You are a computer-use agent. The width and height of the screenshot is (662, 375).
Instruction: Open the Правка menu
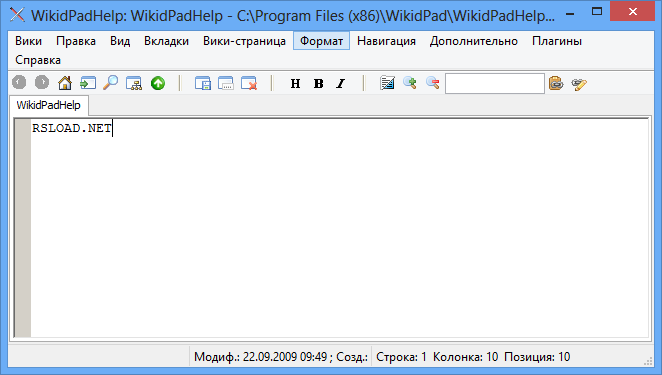pos(76,41)
